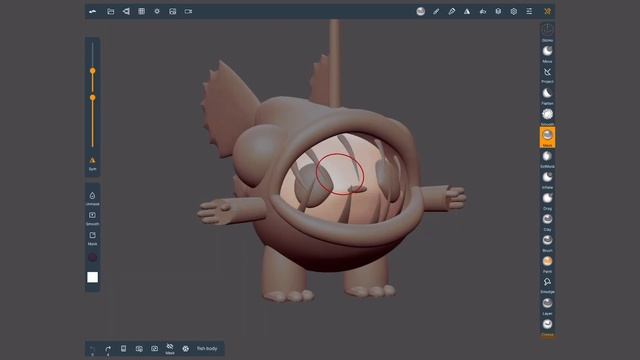Select the Paint tool
The image size is (640, 360).
pyautogui.click(x=547, y=264)
